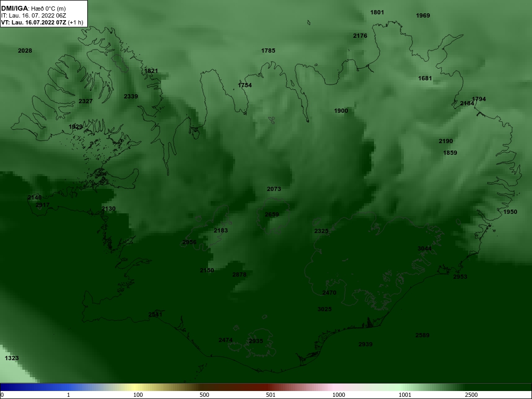Screen dimensions: 532x399
Task: Click the 2956 value
Action: coord(189,242)
